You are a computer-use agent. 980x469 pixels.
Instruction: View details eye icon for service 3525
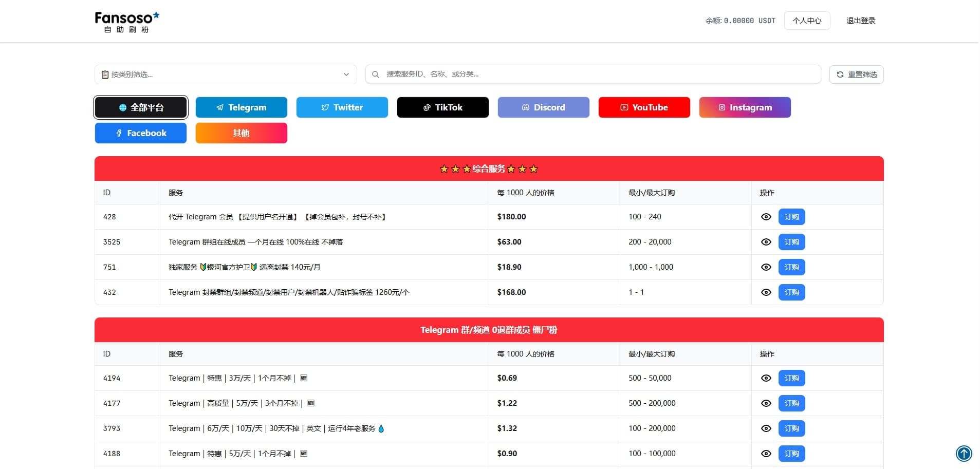766,242
